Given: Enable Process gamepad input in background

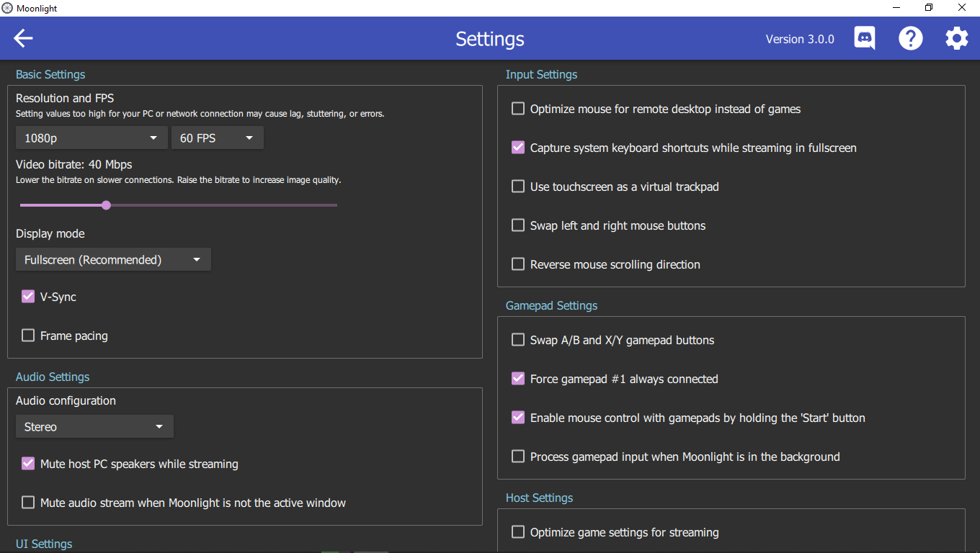Looking at the screenshot, I should point(518,457).
